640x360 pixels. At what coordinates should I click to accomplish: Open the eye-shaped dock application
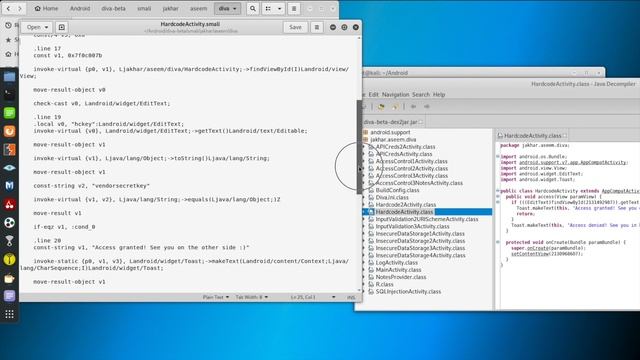9,168
